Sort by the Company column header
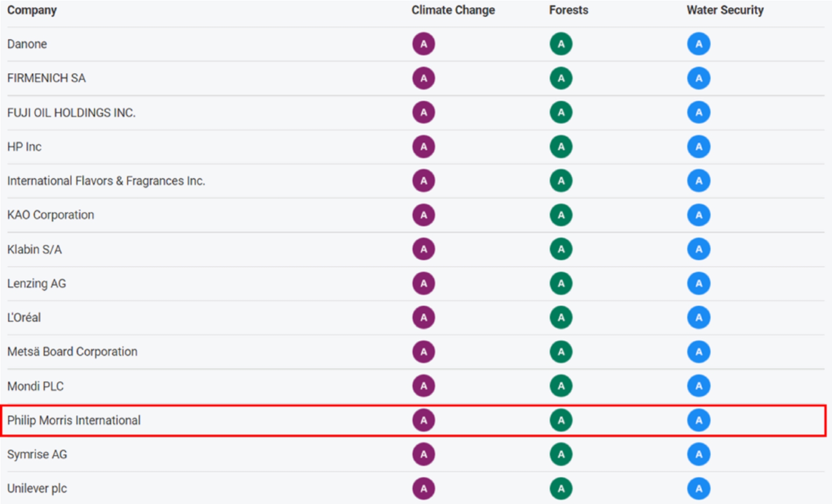Image resolution: width=832 pixels, height=504 pixels. [x=32, y=10]
